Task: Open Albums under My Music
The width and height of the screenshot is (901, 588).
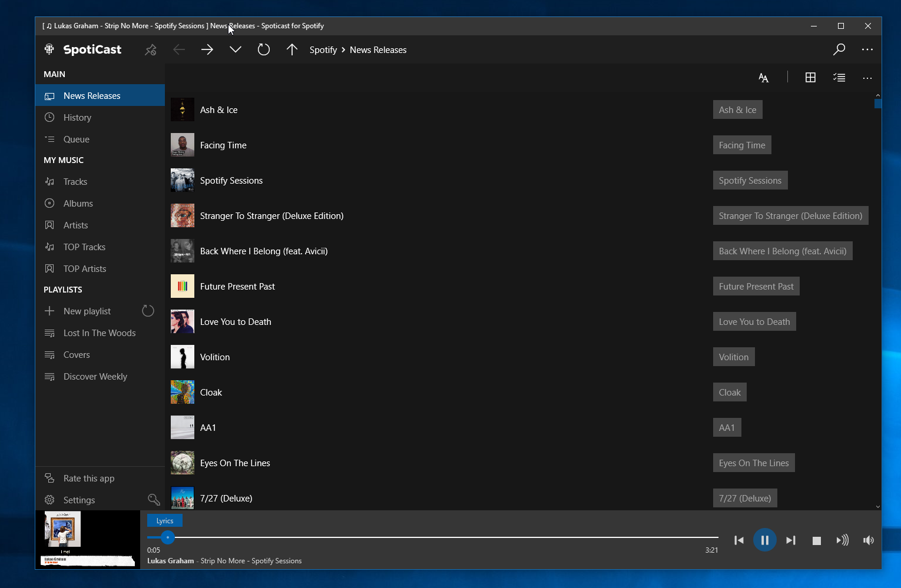Action: click(100, 203)
